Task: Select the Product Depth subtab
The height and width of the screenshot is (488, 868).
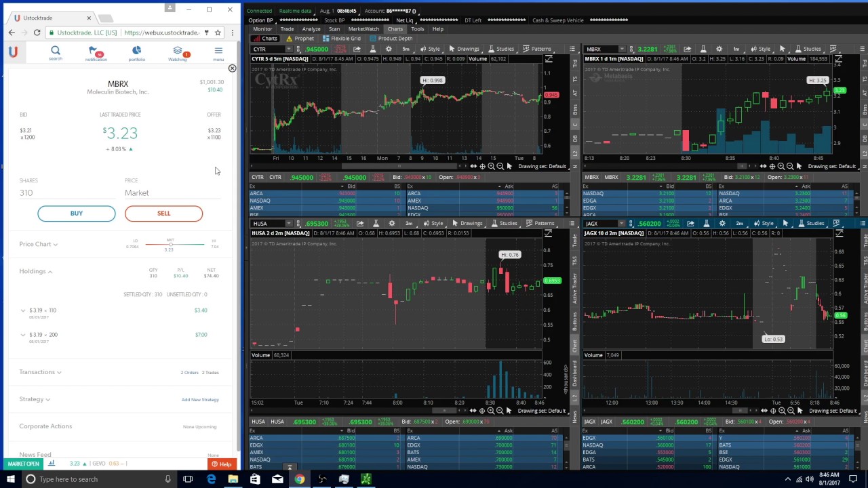Action: [391, 39]
